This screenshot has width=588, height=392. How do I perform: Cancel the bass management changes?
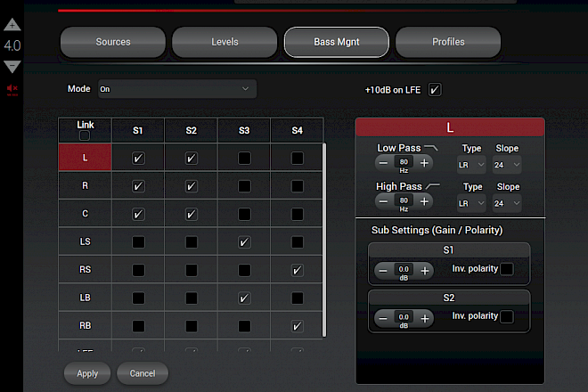coord(143,373)
